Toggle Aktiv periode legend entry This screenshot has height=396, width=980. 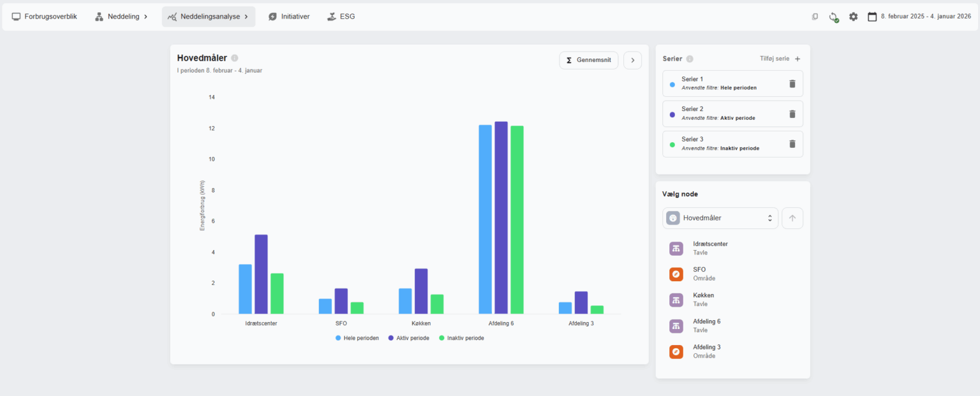[x=408, y=338]
